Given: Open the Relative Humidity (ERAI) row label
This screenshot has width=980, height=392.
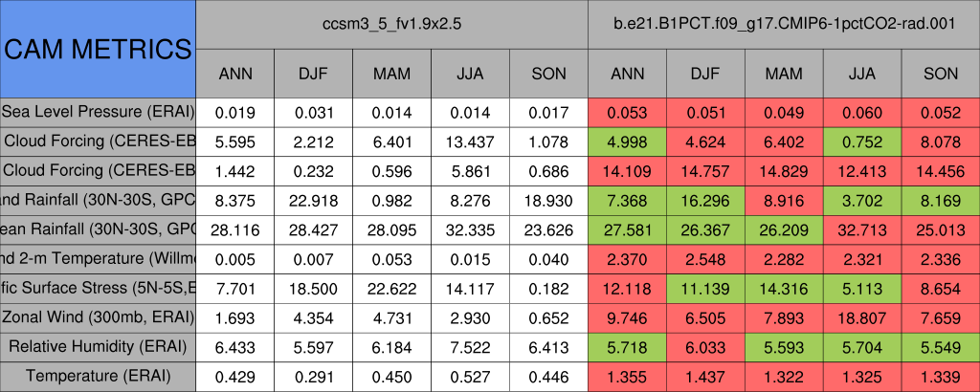Looking at the screenshot, I should point(98,347).
